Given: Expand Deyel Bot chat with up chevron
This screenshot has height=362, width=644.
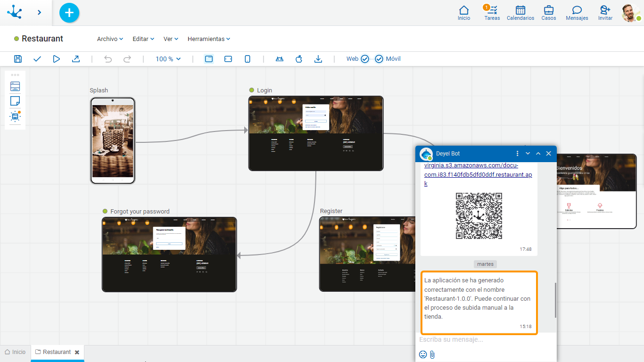Looking at the screenshot, I should pos(538,154).
